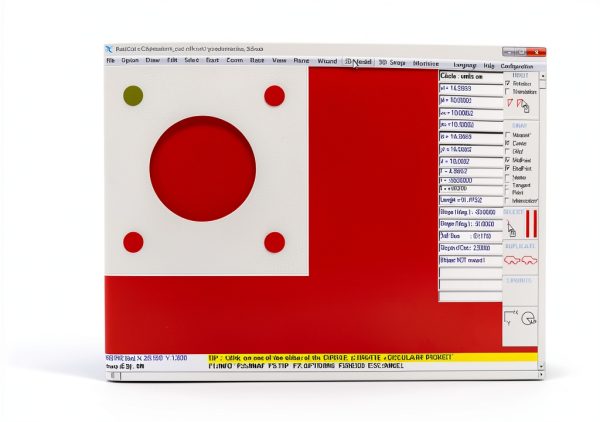Viewport: 600px width, 422px height.
Task: Minimize the application window
Action: pyautogui.click(x=508, y=51)
